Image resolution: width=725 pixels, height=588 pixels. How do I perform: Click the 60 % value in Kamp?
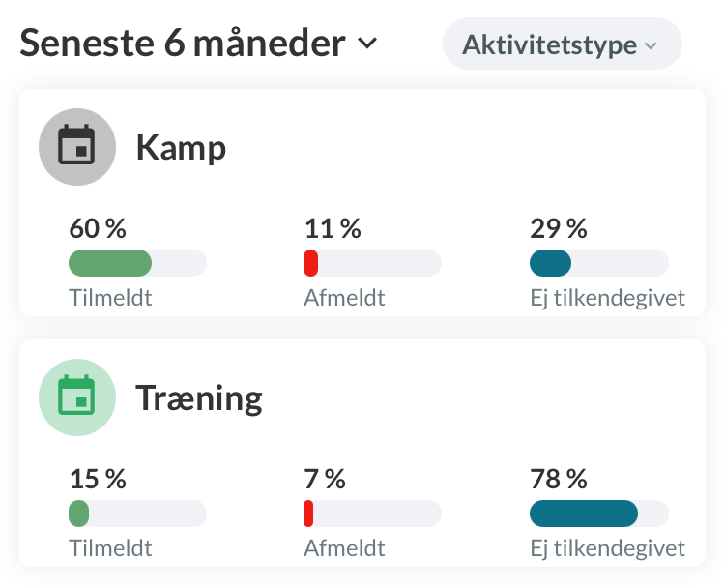[98, 229]
